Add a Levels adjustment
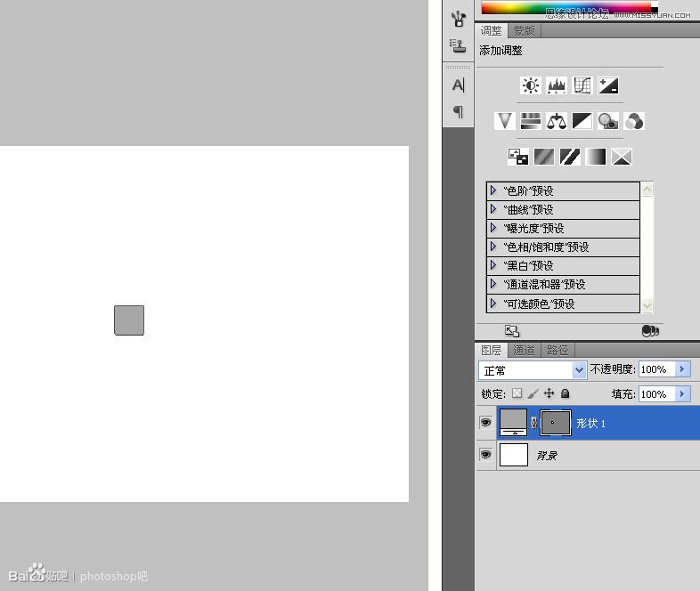Viewport: 700px width, 591px height. [x=557, y=85]
